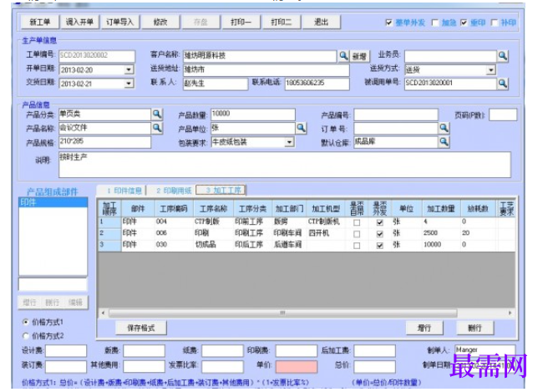543x392 pixels.
Task: Toggle the 重印 reprint checkbox
Action: [464, 23]
